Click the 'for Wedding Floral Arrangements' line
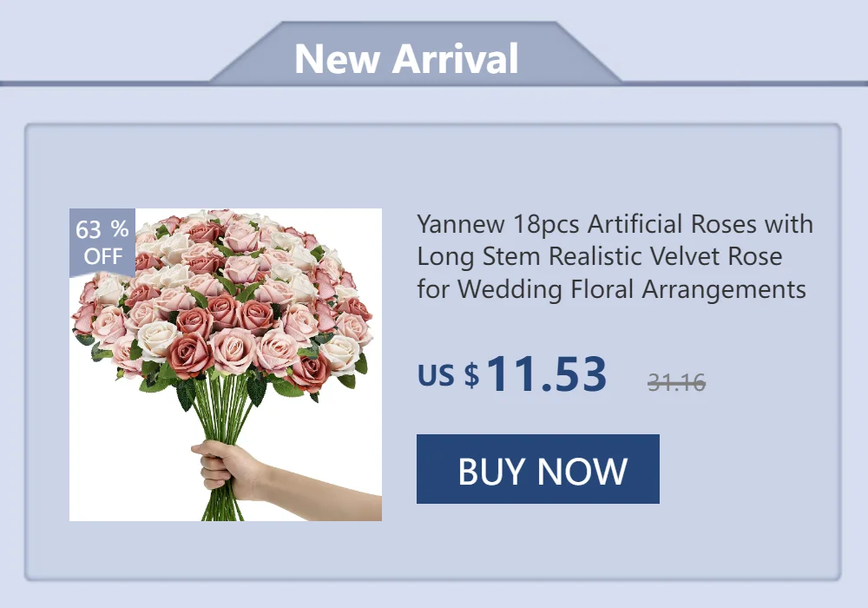This screenshot has width=868, height=608. pyautogui.click(x=611, y=289)
